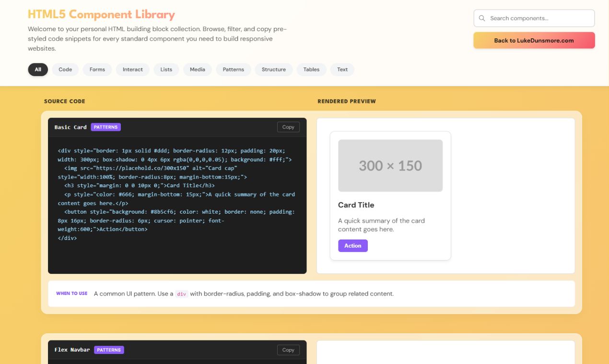Image resolution: width=609 pixels, height=364 pixels.
Task: Select the Interact filter
Action: [x=132, y=69]
